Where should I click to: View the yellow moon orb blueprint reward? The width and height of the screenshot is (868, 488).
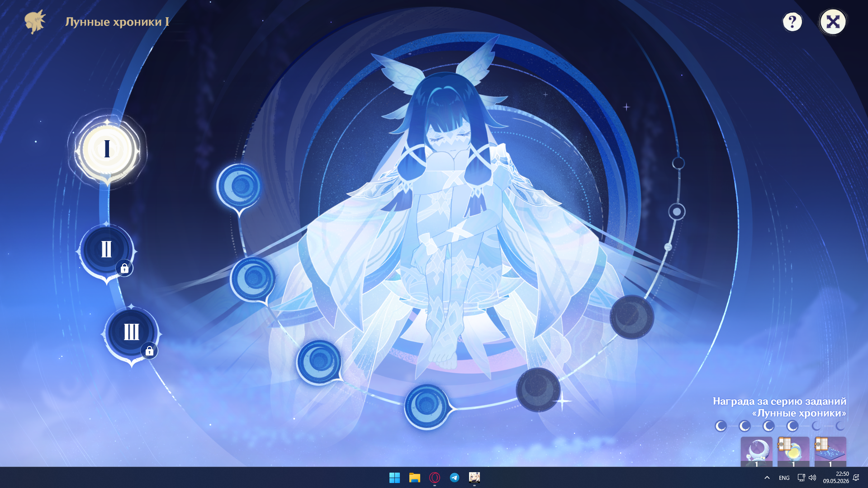tap(793, 451)
